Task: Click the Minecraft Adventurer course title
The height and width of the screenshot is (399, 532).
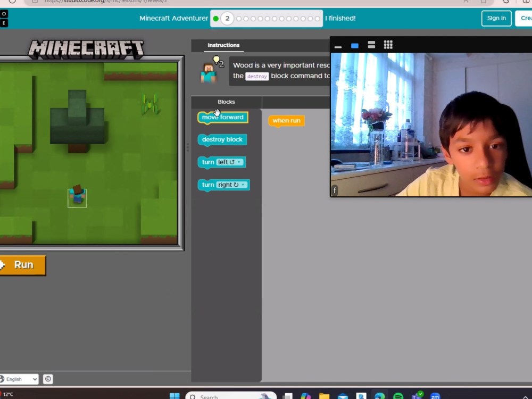Action: point(173,18)
